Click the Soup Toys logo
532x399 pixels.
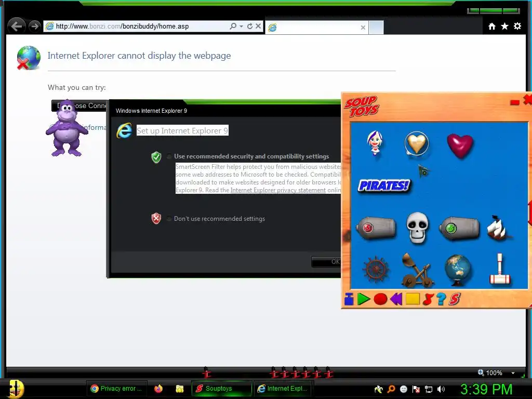click(362, 107)
